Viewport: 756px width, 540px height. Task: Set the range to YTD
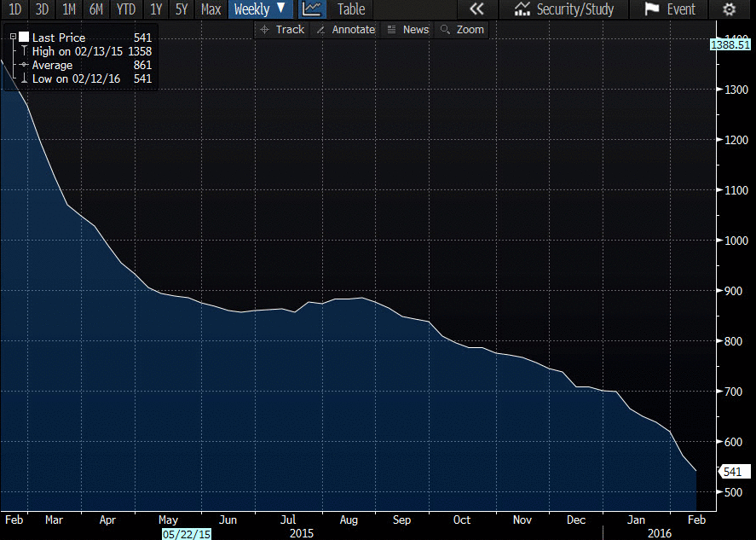(125, 9)
